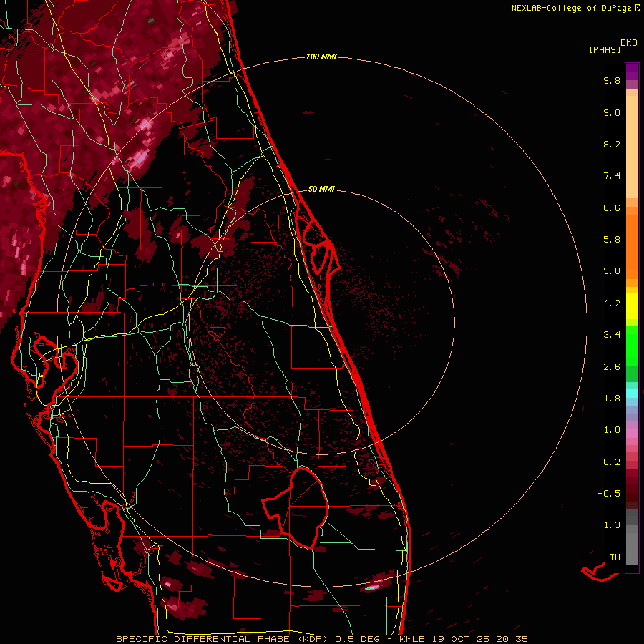Click the NEXLAB-College of DuPage watermark text
This screenshot has width=644, height=644.
pos(576,8)
